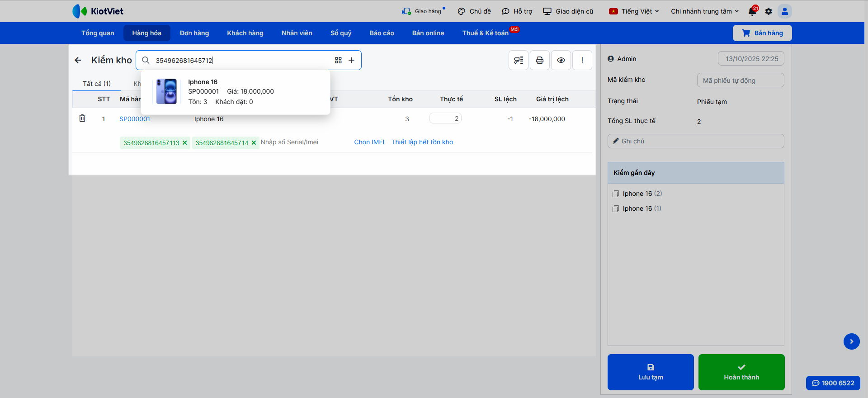This screenshot has width=868, height=398.
Task: Click the search magnifier icon
Action: coord(146,60)
